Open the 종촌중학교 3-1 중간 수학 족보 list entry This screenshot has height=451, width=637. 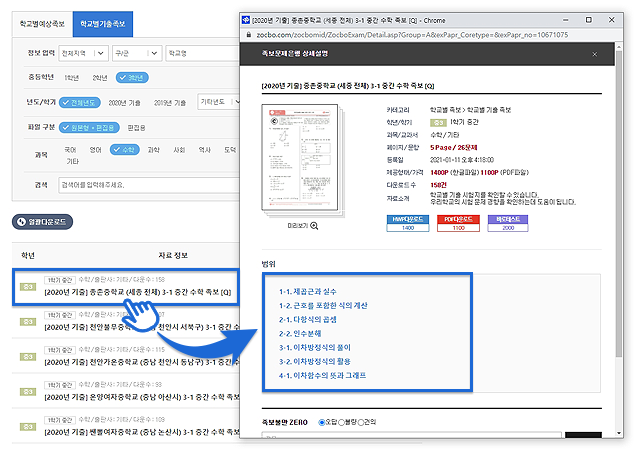[x=138, y=291]
